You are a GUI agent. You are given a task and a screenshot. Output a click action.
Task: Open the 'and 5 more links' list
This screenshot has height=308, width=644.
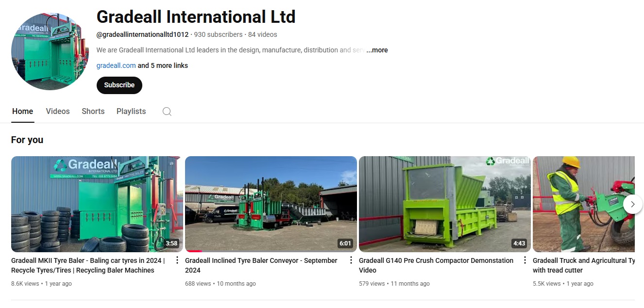[x=163, y=65]
